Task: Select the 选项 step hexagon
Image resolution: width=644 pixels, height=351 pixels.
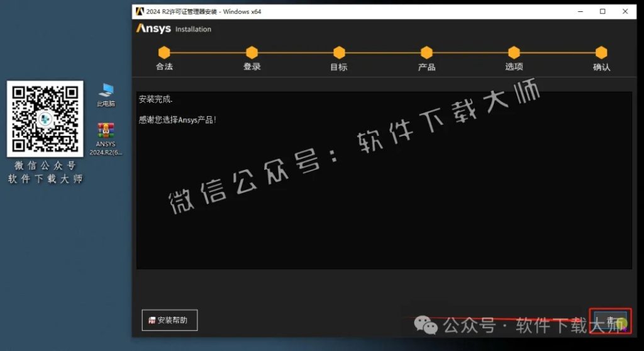Action: click(514, 53)
